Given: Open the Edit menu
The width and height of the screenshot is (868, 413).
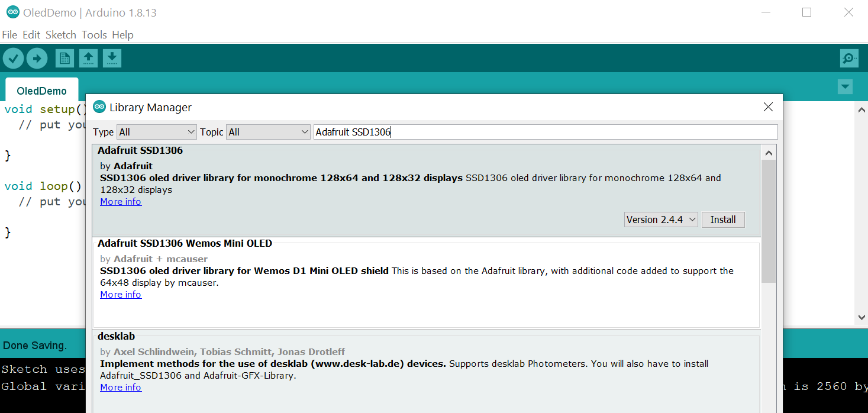Looking at the screenshot, I should 31,35.
